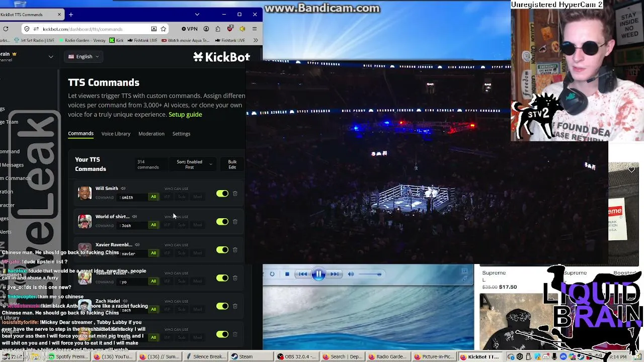Play Will Smith voice preview
644x362 pixels.
(123, 189)
